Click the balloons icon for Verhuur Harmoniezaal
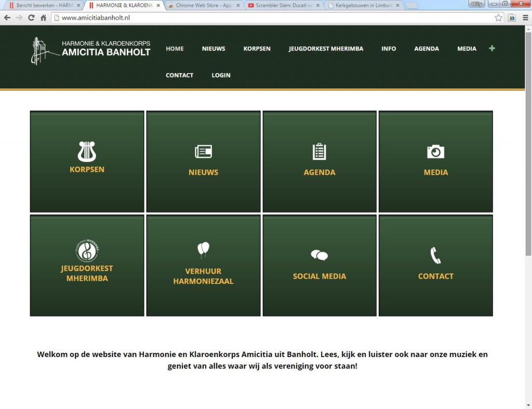The image size is (532, 409). click(x=203, y=249)
